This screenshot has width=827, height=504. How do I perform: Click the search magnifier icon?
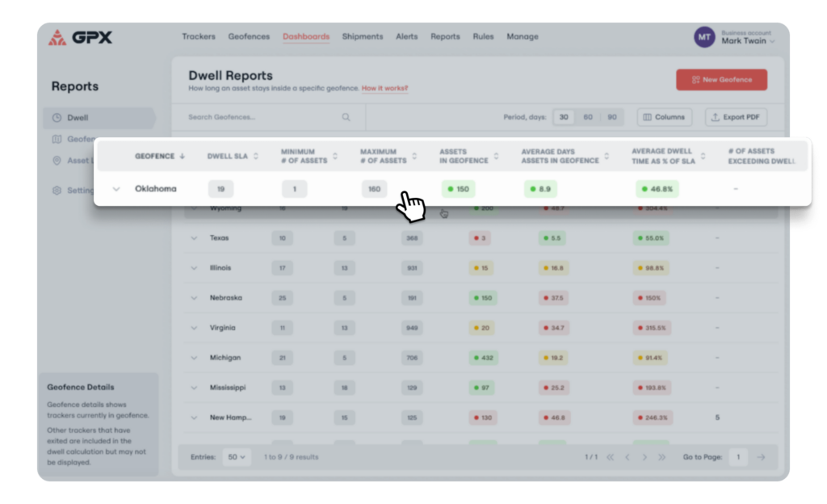click(346, 117)
